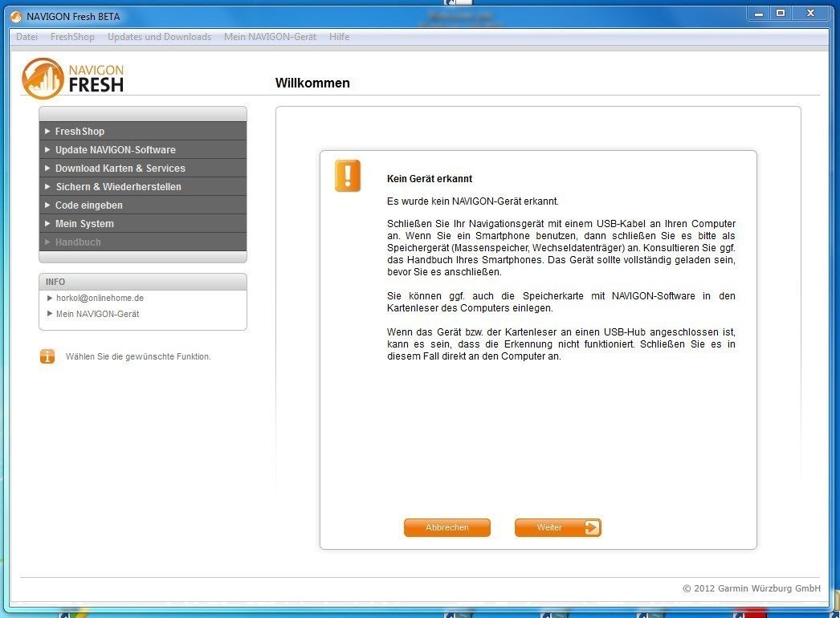Image resolution: width=840 pixels, height=618 pixels.
Task: Expand arrow next to Code eingeben
Action: click(x=47, y=205)
